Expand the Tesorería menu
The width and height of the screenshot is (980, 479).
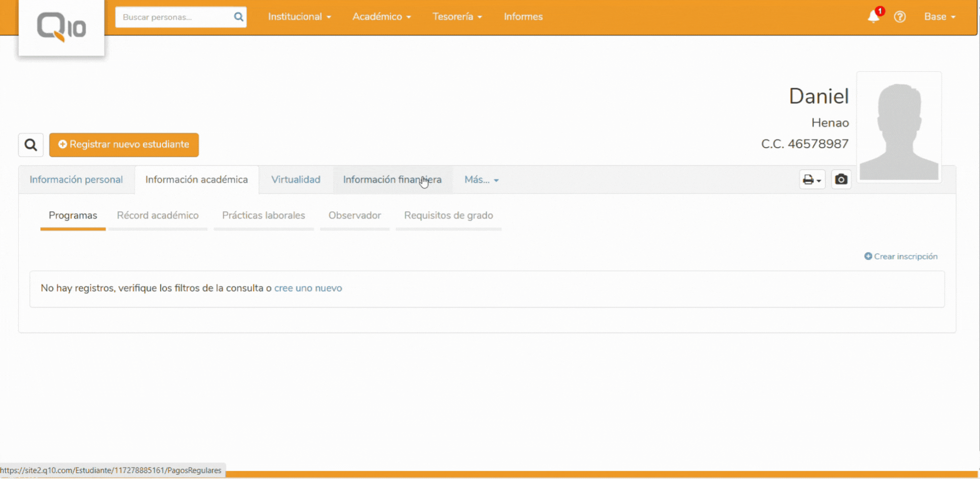tap(457, 17)
